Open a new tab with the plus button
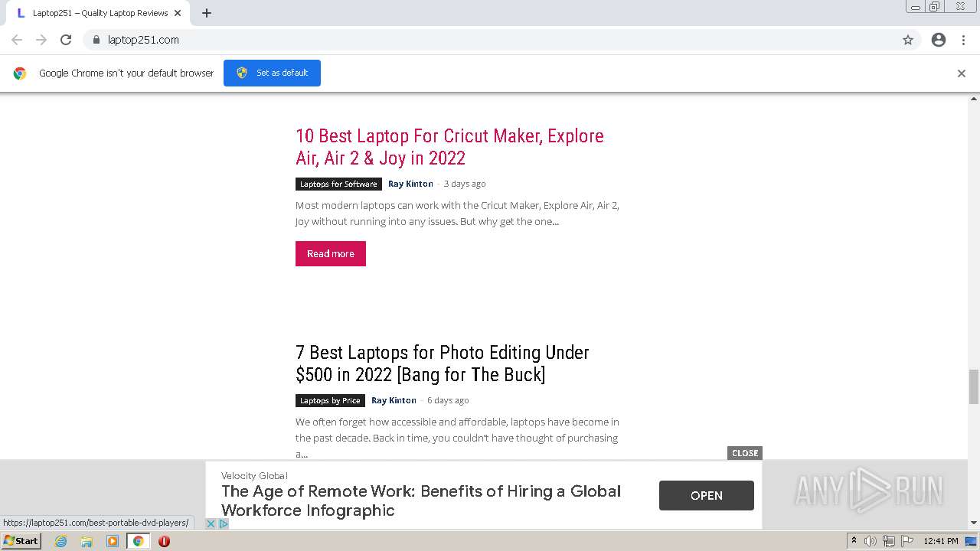Screen dimensions: 980x551 (207, 13)
